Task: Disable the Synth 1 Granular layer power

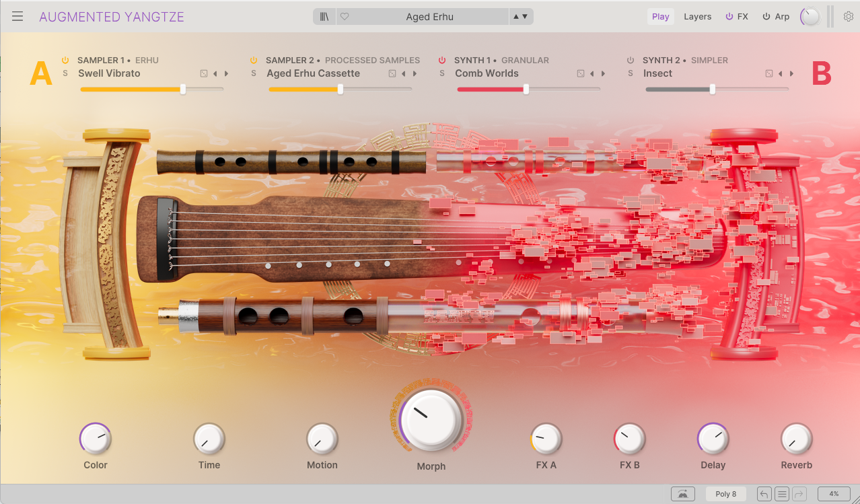Action: pos(442,60)
